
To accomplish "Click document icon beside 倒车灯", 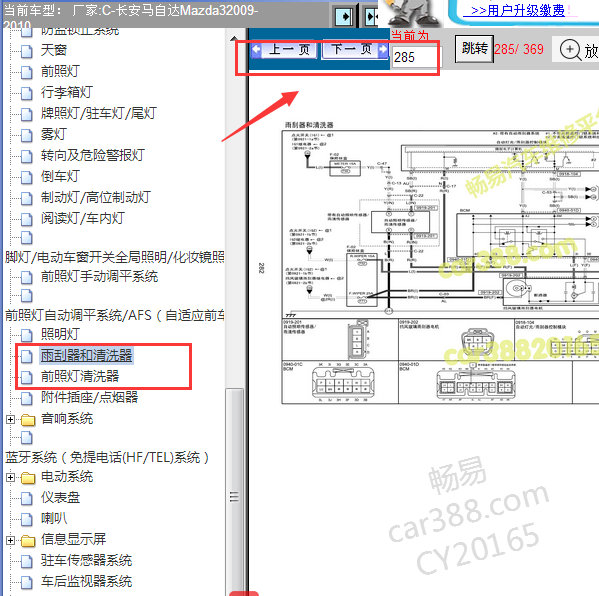I will tap(27, 177).
